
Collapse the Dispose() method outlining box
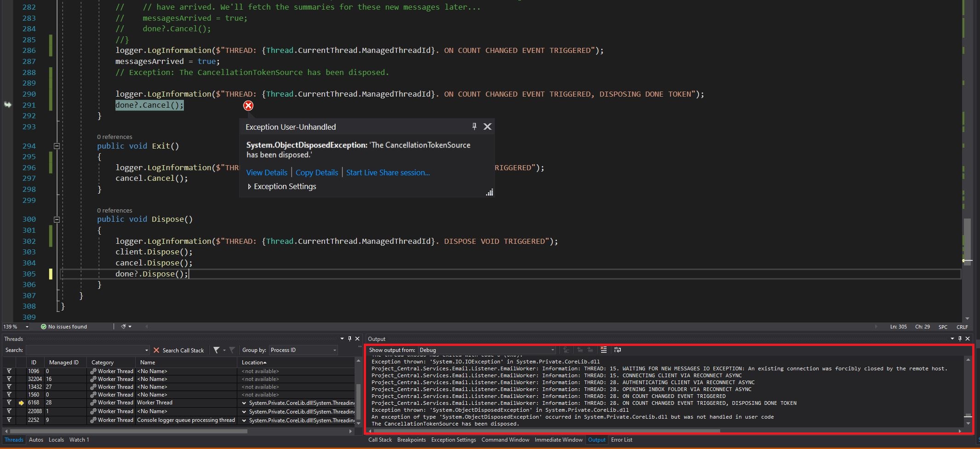click(57, 219)
